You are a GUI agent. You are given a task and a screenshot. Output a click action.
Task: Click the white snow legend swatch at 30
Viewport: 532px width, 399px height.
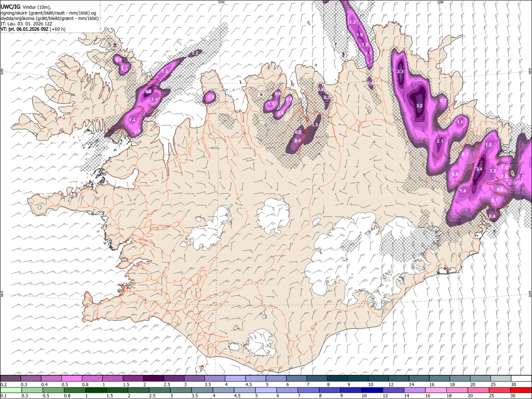tap(521, 378)
